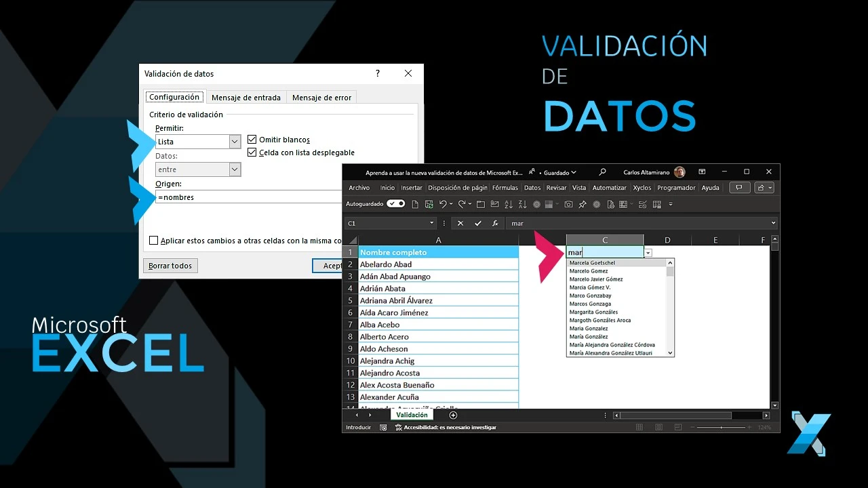Click the Sort A to Z icon
This screenshot has width=868, height=488.
click(509, 204)
